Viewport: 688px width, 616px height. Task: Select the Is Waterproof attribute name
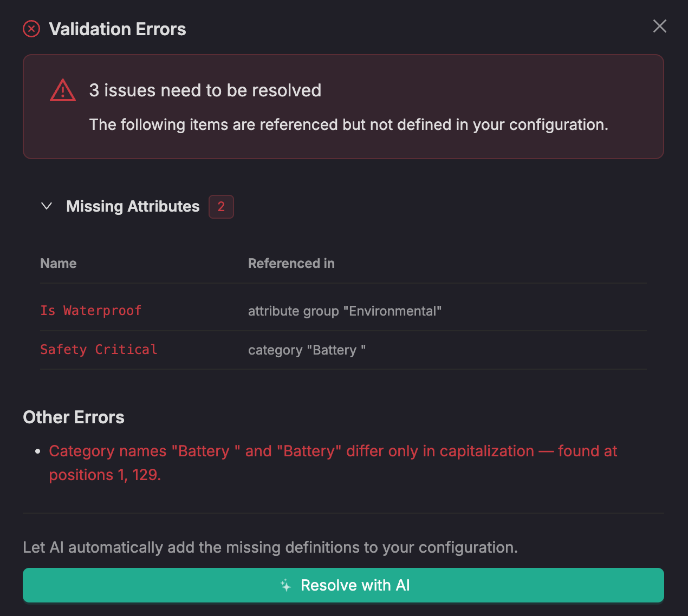pos(90,311)
